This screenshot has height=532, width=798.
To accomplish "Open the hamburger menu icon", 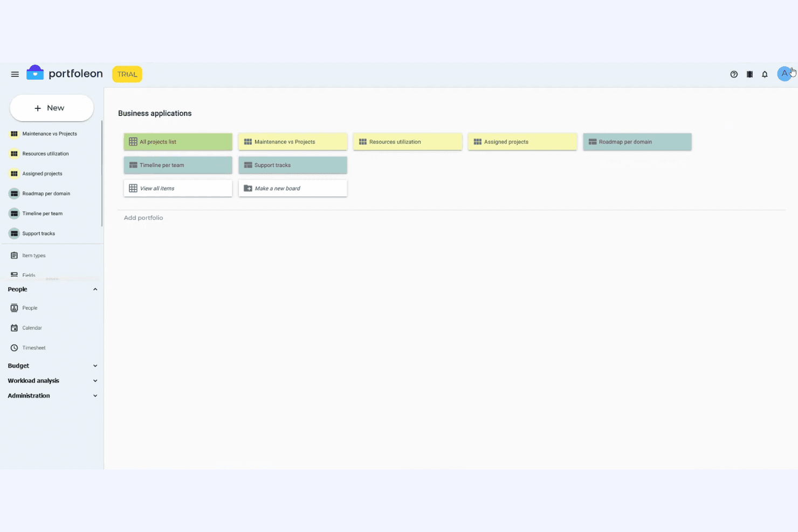I will coord(15,74).
